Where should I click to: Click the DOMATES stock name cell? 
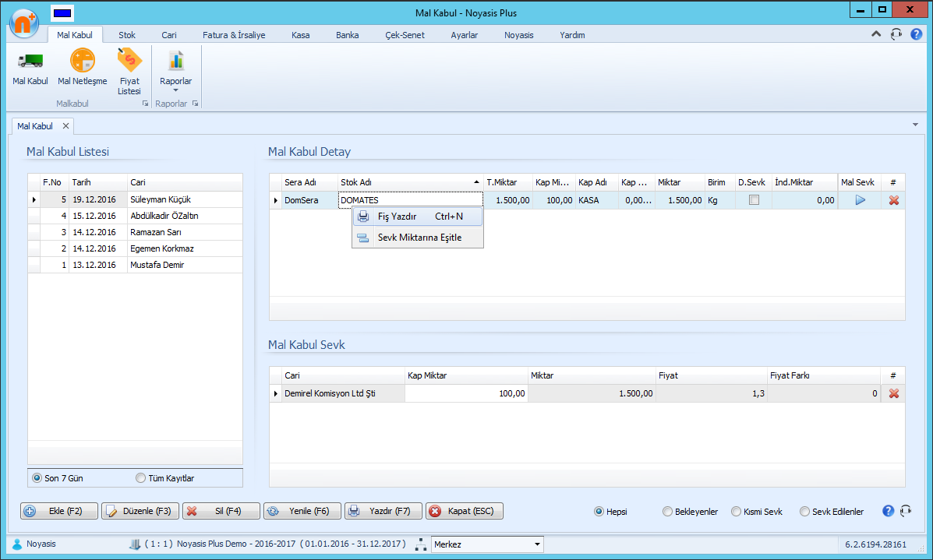click(410, 200)
